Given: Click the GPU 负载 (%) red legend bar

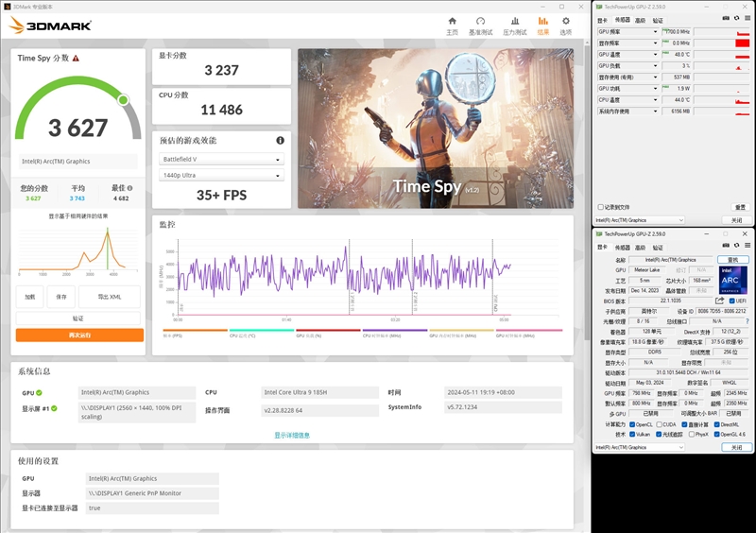Looking at the screenshot, I should click(328, 331).
